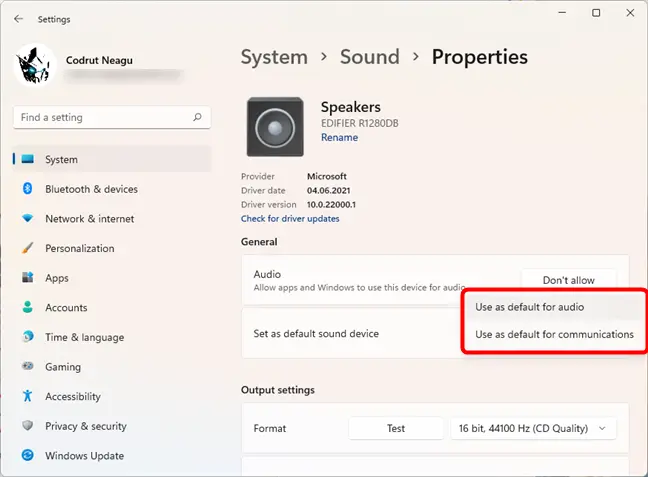Click the Apps icon in sidebar
Viewport: 648px width, 477px height.
coord(28,277)
